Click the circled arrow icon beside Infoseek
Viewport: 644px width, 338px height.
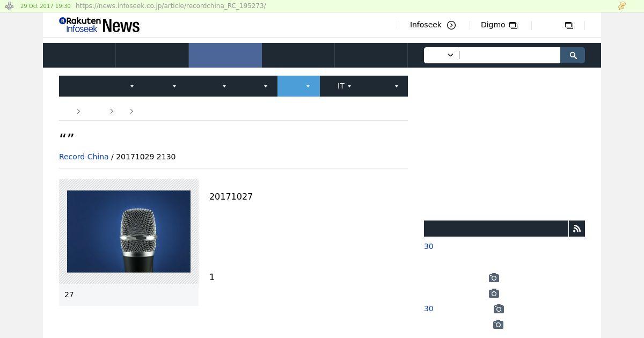point(451,25)
